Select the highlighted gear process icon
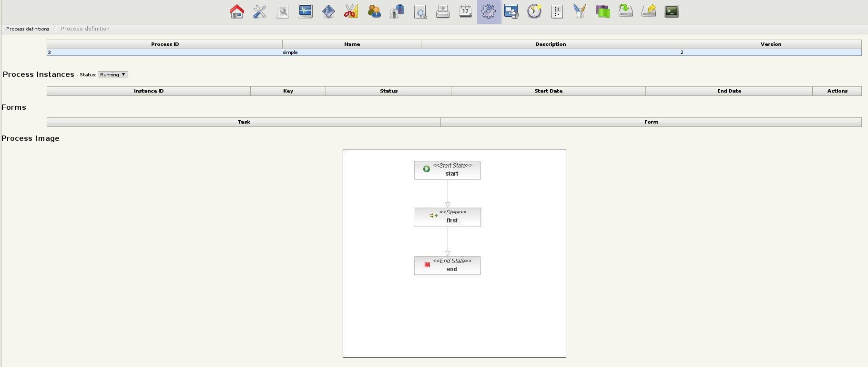Viewport: 868px width, 367px height. click(x=489, y=11)
